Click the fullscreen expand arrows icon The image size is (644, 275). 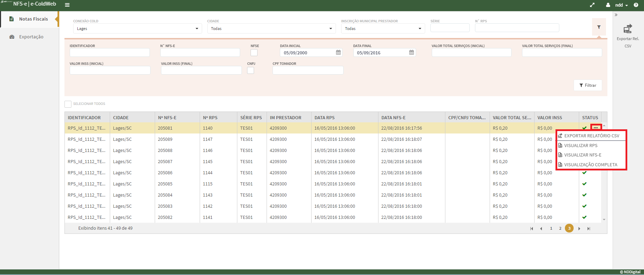pos(592,5)
